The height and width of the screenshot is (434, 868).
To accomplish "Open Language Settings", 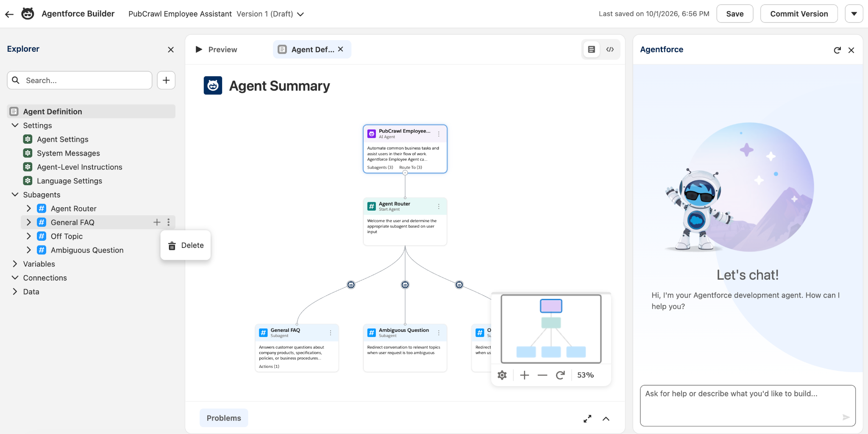I will click(x=70, y=181).
